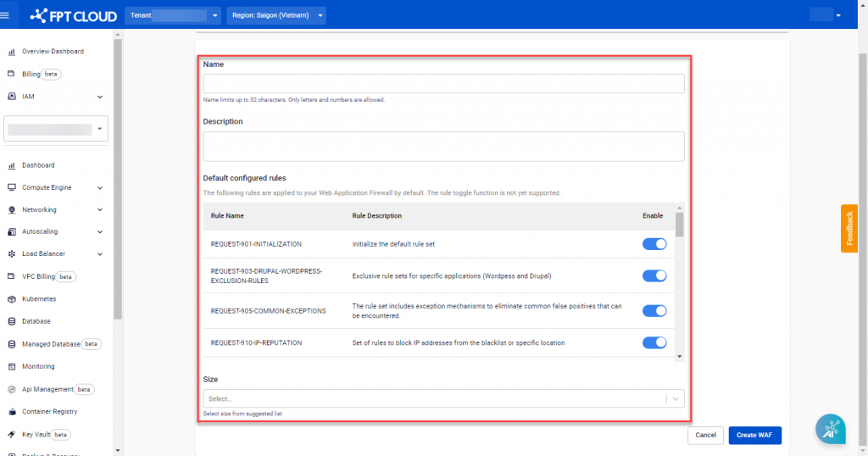Click the rules table vertical scrollbar
This screenshot has width=868, height=456.
(679, 225)
